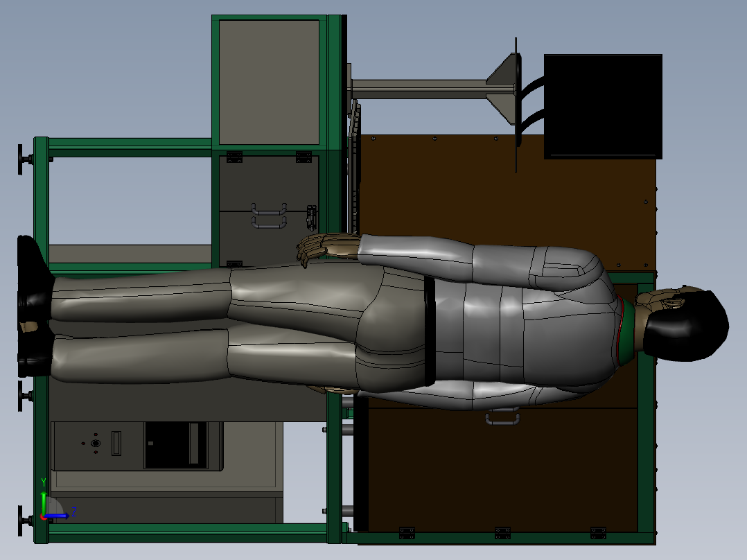Select the rectangular slot on the computer tower front
This screenshot has height=560, width=747.
click(116, 443)
